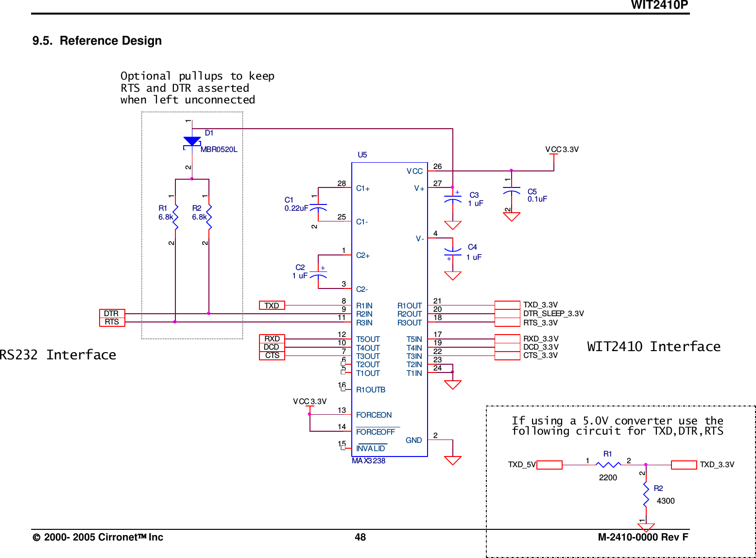The image size is (756, 558).
Task: Select the R2 4300 ohm resistor symbol
Action: [646, 494]
